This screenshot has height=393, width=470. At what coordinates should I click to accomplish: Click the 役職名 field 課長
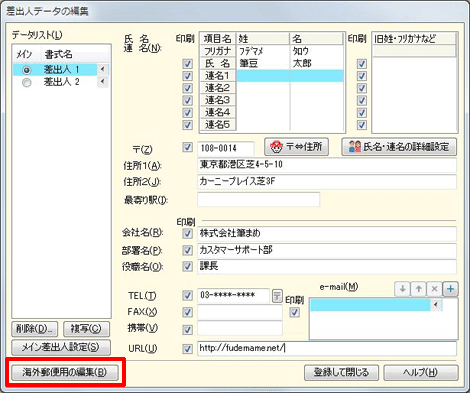click(x=327, y=267)
